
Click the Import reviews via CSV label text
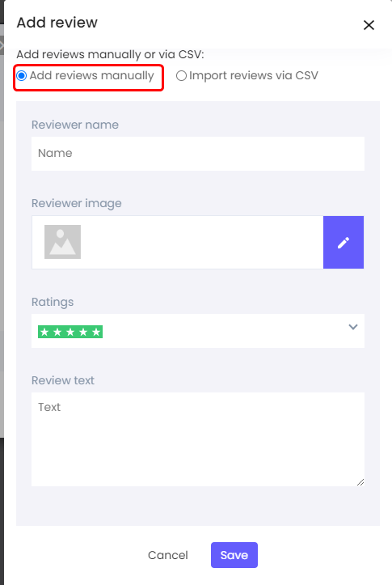253,75
